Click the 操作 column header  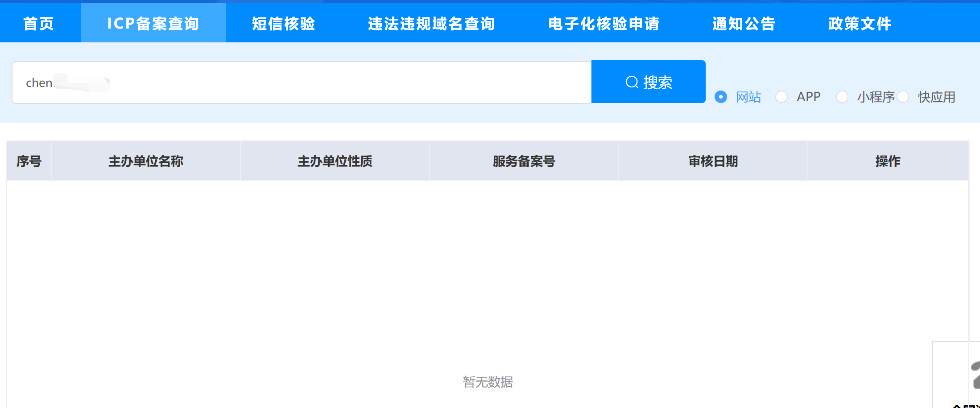coord(888,161)
